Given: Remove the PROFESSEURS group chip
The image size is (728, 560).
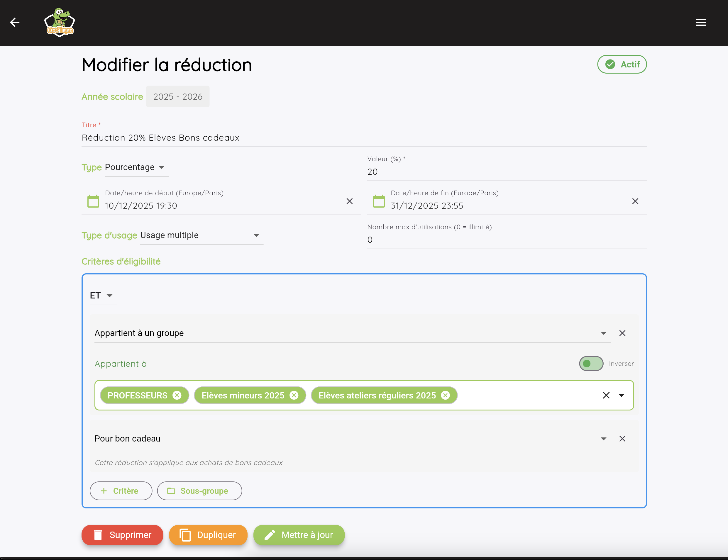Looking at the screenshot, I should pos(177,395).
